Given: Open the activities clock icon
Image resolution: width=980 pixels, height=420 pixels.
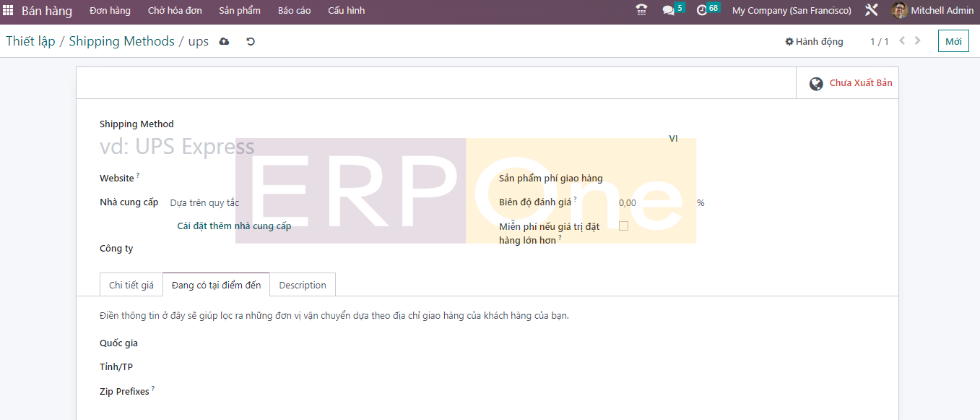Looking at the screenshot, I should click(702, 10).
